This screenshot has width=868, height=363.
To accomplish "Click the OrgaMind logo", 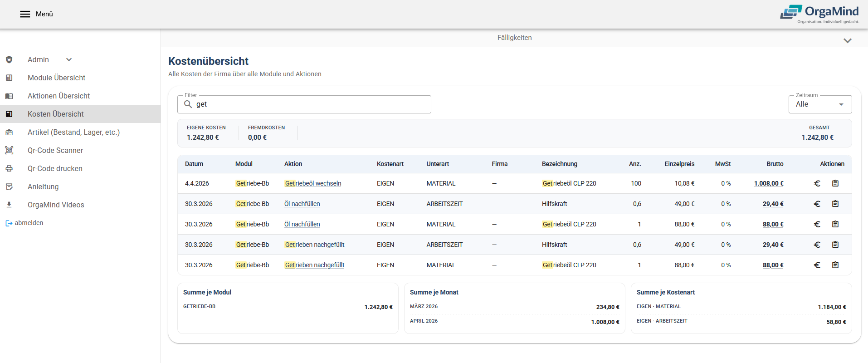I will [819, 14].
